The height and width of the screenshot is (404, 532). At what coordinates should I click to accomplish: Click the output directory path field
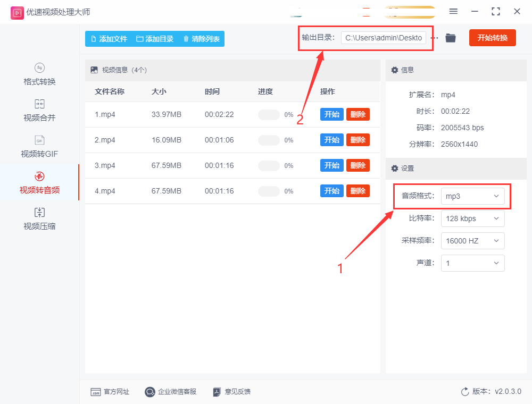point(383,38)
